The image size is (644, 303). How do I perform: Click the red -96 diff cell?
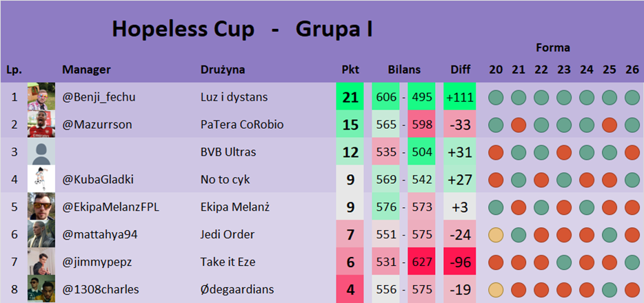point(460,262)
